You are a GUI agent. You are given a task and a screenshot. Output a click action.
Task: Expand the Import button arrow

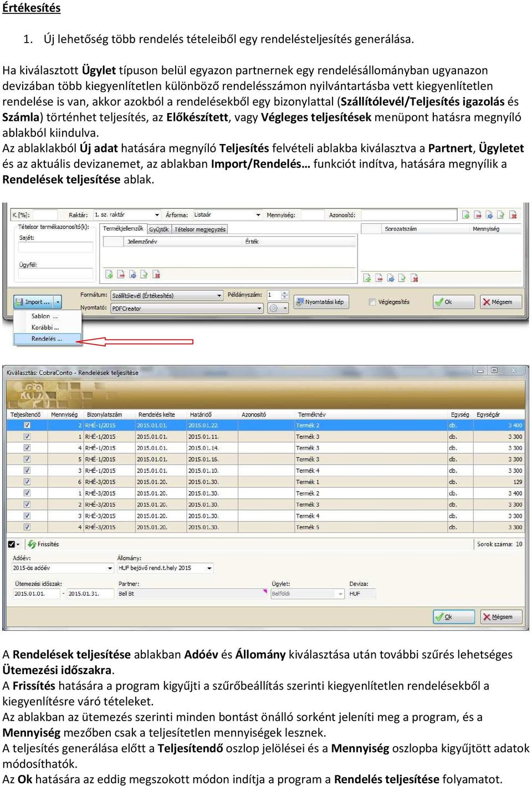58,302
